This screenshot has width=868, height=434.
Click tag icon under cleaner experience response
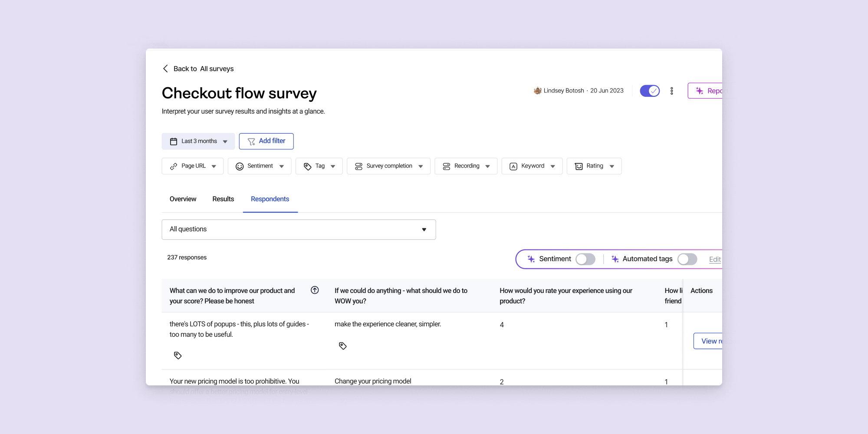(x=343, y=346)
